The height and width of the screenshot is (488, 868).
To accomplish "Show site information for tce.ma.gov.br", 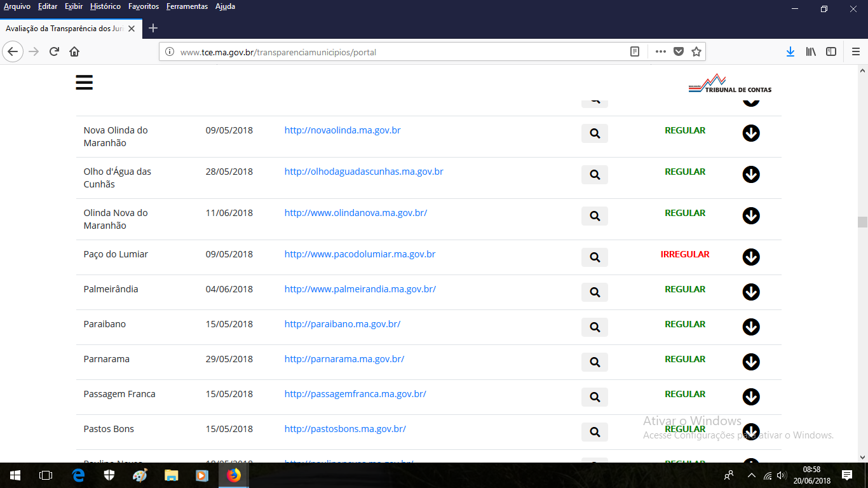I will pos(170,52).
